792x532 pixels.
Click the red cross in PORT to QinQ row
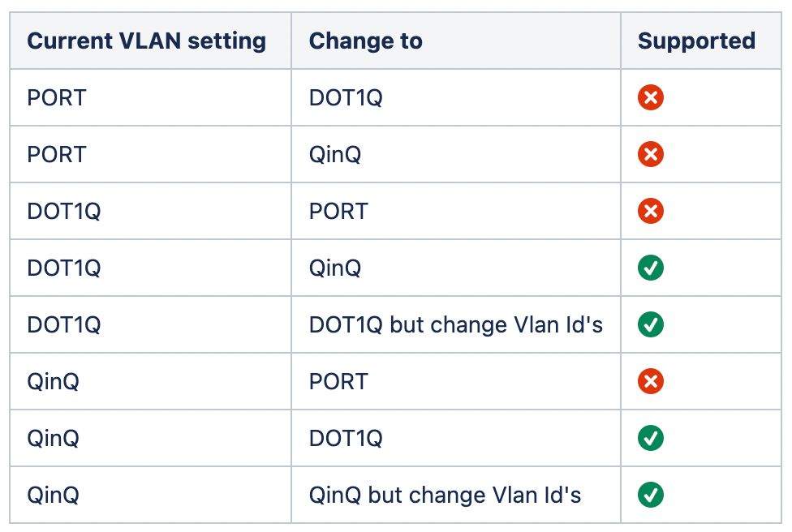click(x=651, y=154)
